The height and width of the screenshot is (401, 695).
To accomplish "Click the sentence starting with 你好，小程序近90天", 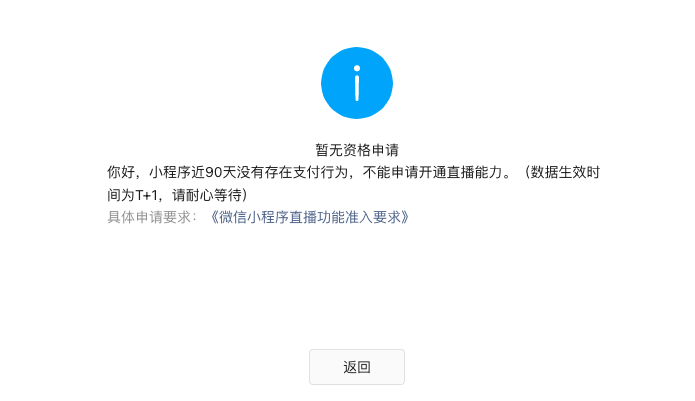I will 353,183.
